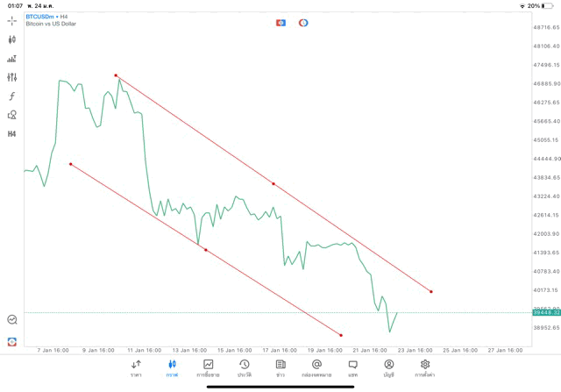The width and height of the screenshot is (561, 392).
Task: Switch to the ราคา (Quotes) tab
Action: [x=136, y=367]
